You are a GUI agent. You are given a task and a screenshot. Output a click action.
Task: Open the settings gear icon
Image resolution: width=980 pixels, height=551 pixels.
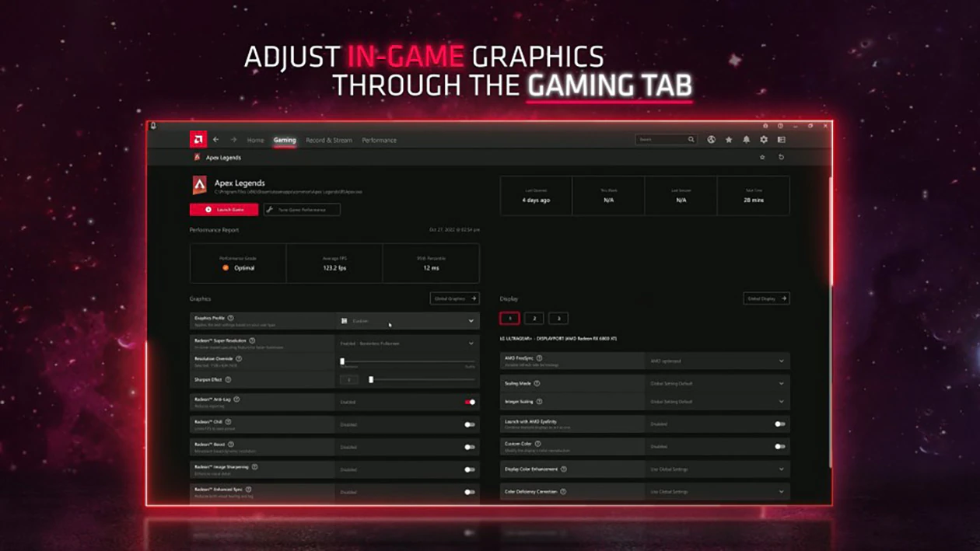pyautogui.click(x=764, y=140)
